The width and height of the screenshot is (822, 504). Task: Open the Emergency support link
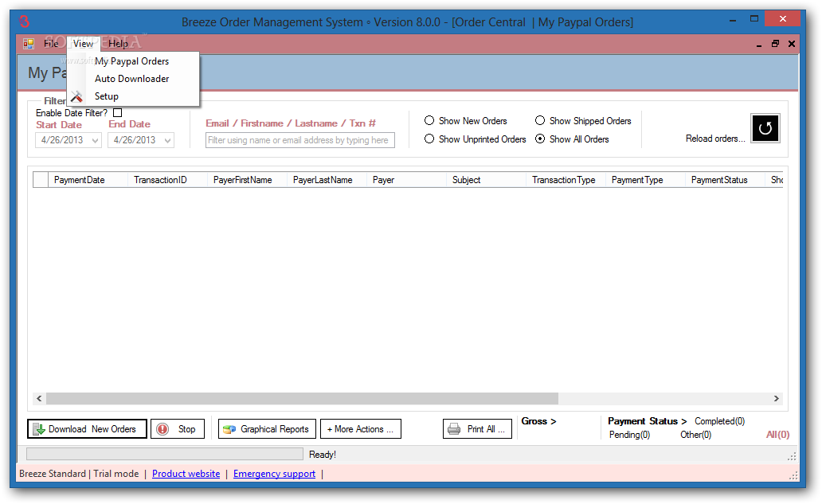(x=274, y=474)
